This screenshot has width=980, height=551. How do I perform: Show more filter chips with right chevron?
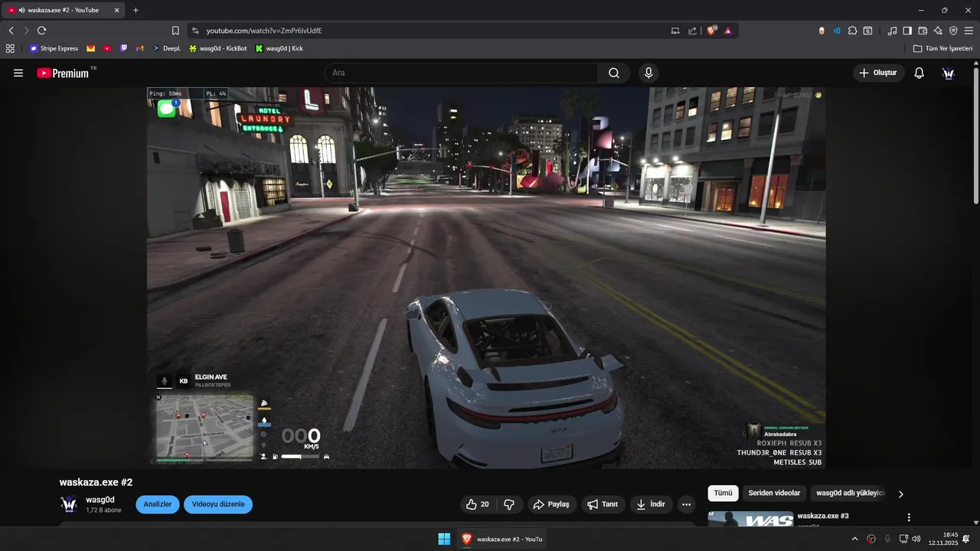[900, 494]
